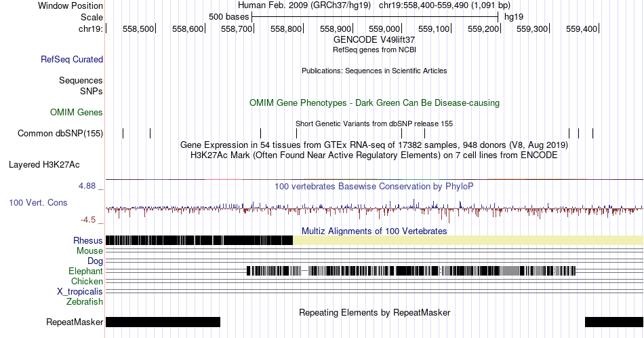Image resolution: width=644 pixels, height=338 pixels.
Task: Open the 100 Vert. Cons label
Action: pyautogui.click(x=38, y=202)
